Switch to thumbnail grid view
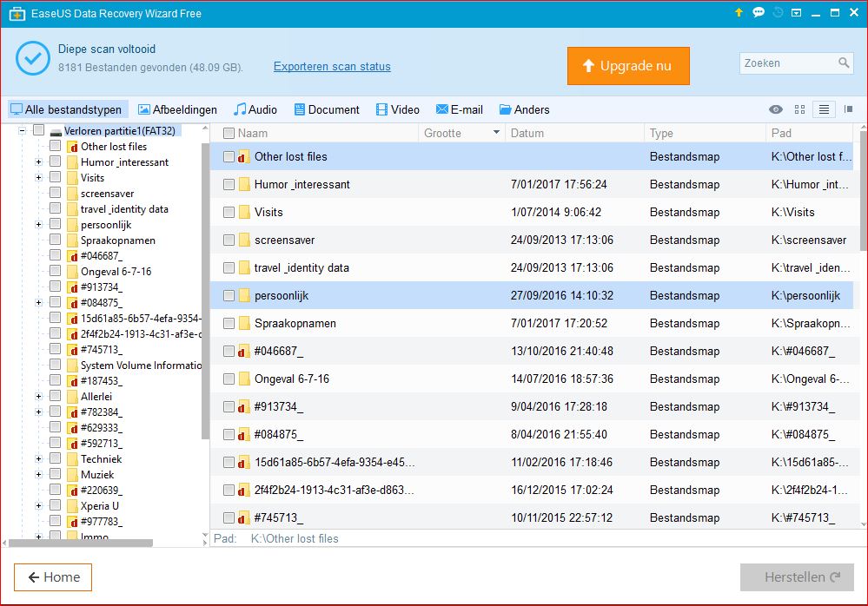This screenshot has width=868, height=606. (800, 109)
